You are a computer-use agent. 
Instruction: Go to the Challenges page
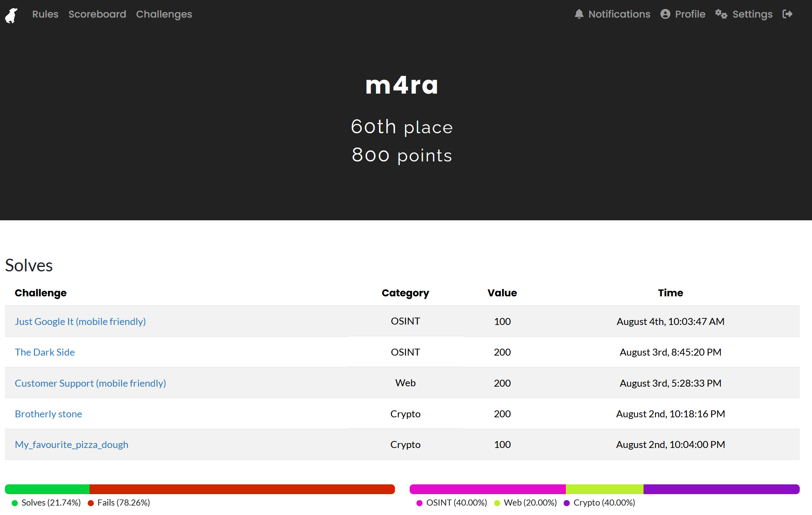tap(164, 14)
